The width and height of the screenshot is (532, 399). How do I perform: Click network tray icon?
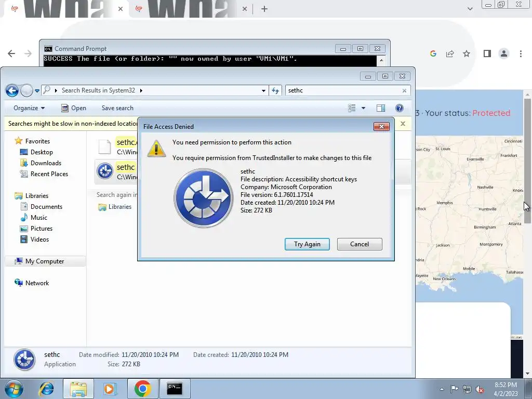click(x=467, y=389)
